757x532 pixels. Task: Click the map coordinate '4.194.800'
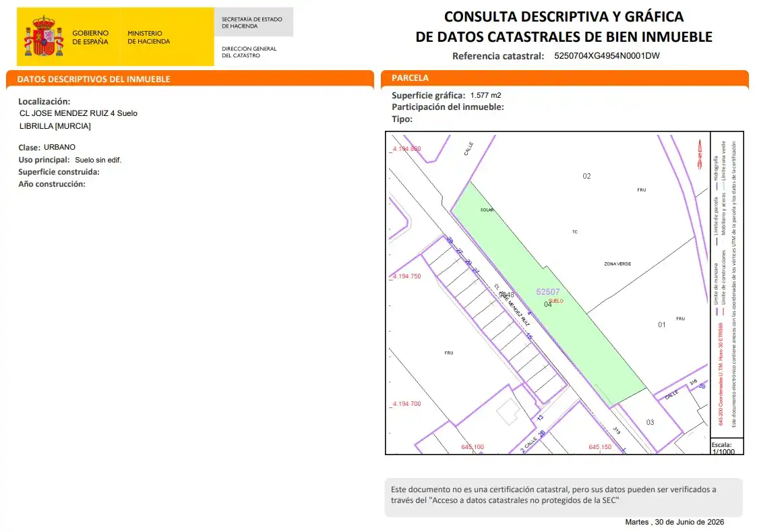tap(406, 149)
